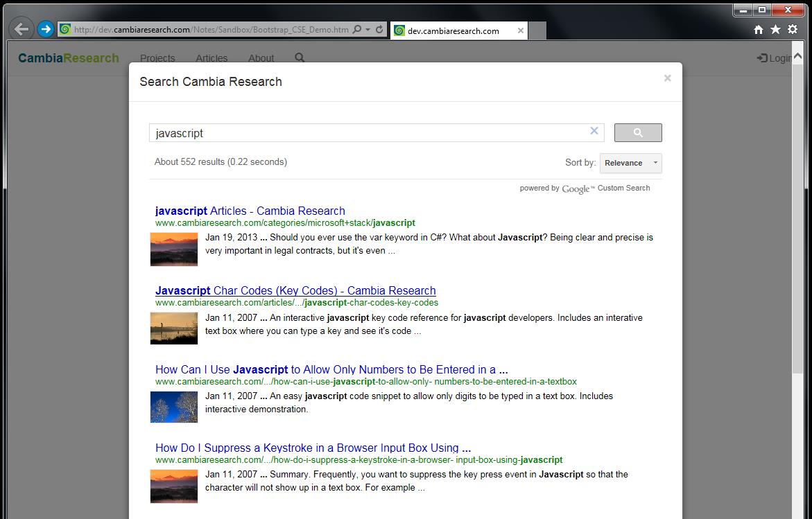Image resolution: width=812 pixels, height=519 pixels.
Task: Open the address bar autocomplete dropdown arrow
Action: point(368,30)
